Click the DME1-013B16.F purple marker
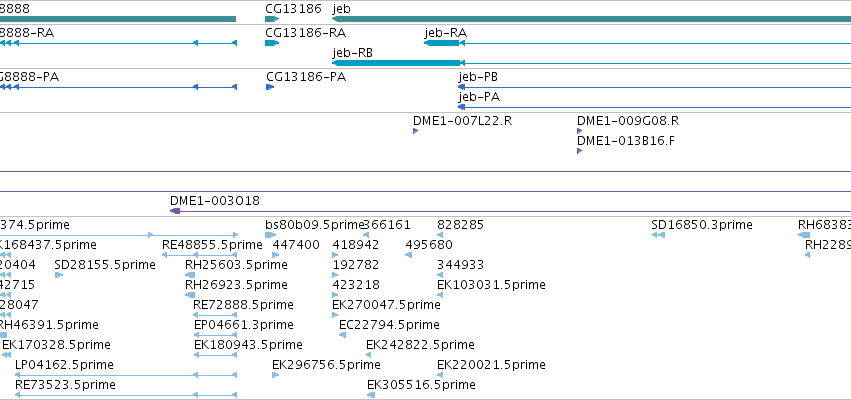 579,151
